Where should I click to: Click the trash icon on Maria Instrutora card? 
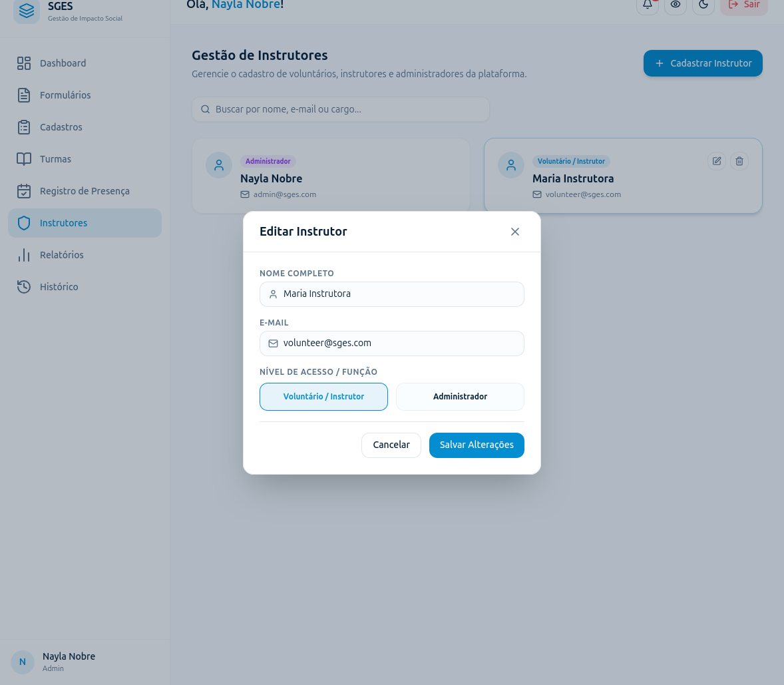(x=739, y=161)
